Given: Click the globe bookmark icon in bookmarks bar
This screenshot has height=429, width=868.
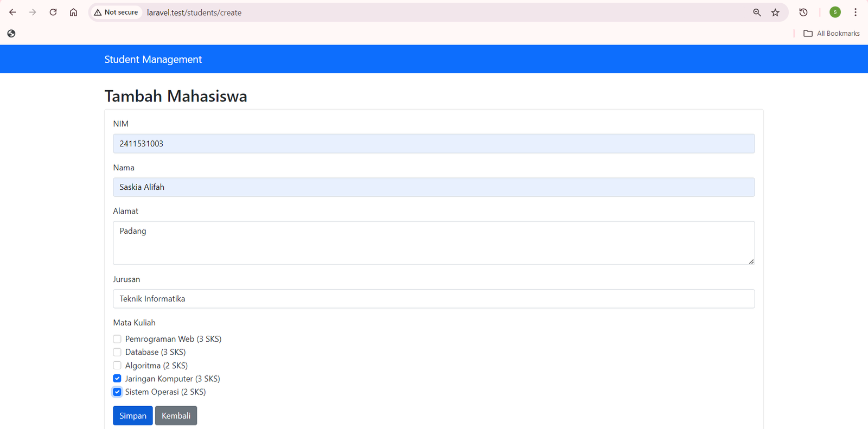Looking at the screenshot, I should (11, 34).
